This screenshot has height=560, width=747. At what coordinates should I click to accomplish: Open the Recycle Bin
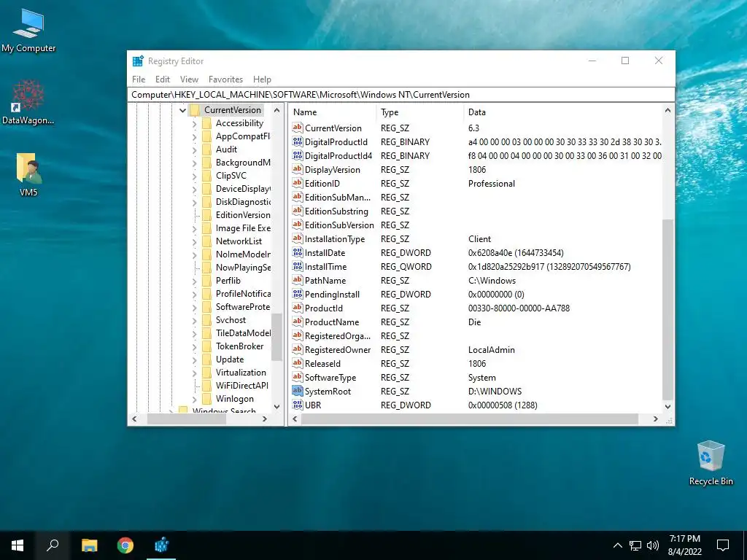point(711,463)
